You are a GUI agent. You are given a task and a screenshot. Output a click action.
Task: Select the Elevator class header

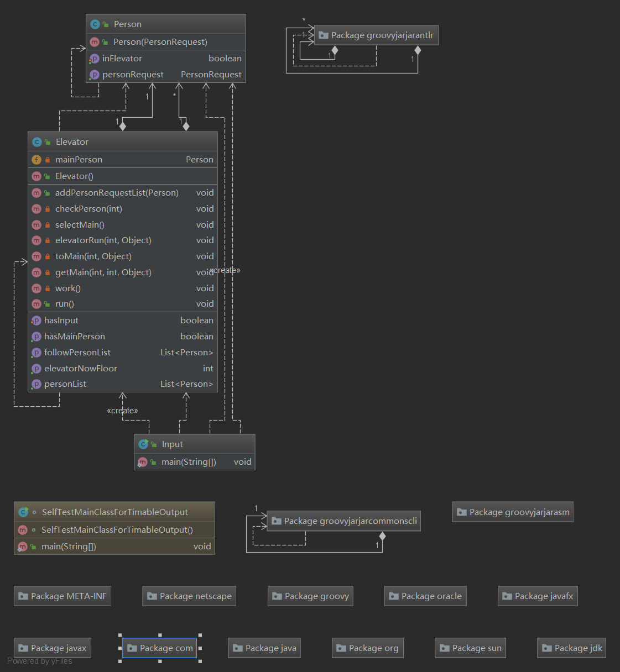(123, 142)
